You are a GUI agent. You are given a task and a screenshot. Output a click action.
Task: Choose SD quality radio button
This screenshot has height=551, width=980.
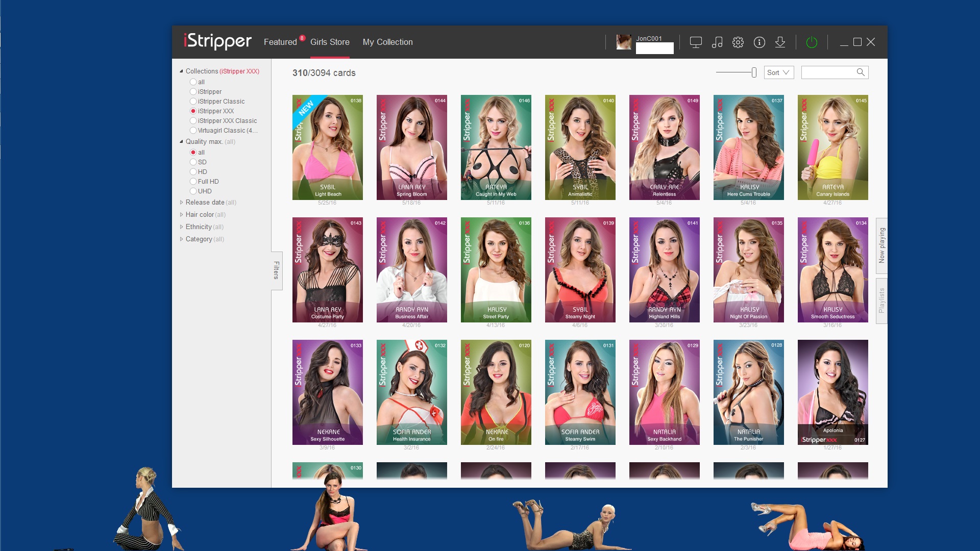pos(193,162)
